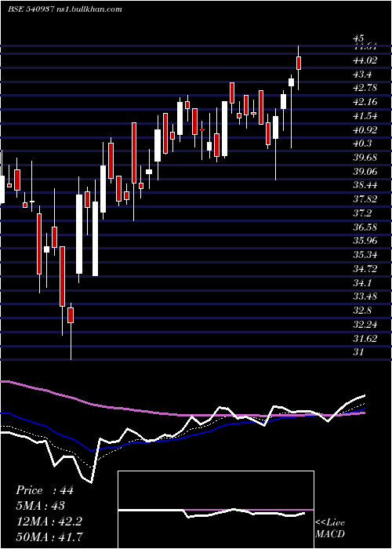392x549 pixels.
Task: Click the 33.48 price axis label
Action: pos(365,296)
